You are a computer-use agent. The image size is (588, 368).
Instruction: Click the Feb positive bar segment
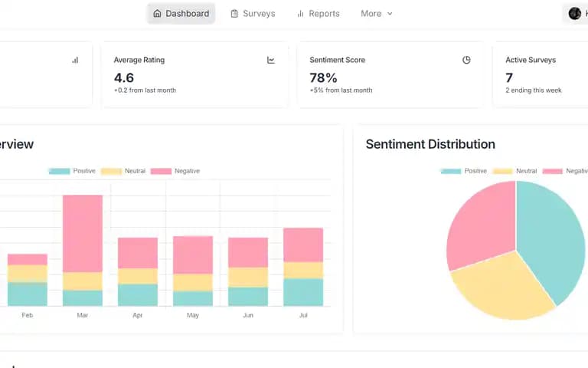coord(28,294)
